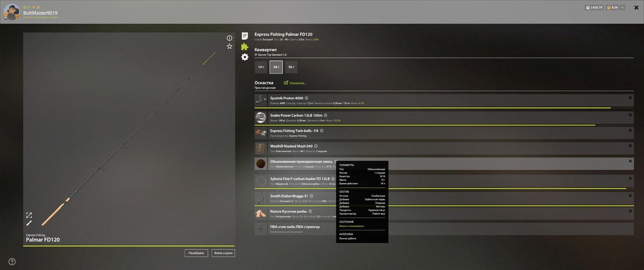This screenshot has width=644, height=270.
Task: Click the silver coins balance 2 630,79
Action: tap(594, 8)
